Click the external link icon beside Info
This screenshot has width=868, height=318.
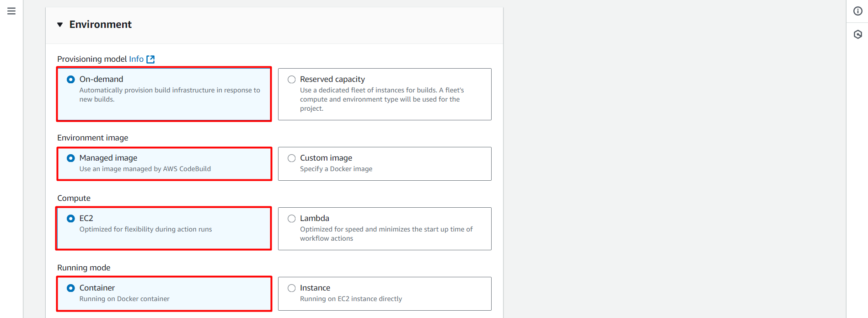[x=151, y=59]
